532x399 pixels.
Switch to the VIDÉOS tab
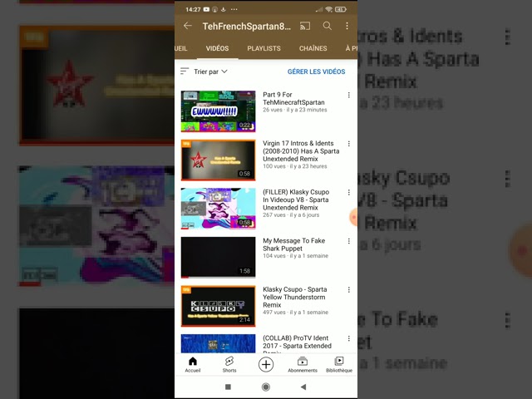pos(217,48)
